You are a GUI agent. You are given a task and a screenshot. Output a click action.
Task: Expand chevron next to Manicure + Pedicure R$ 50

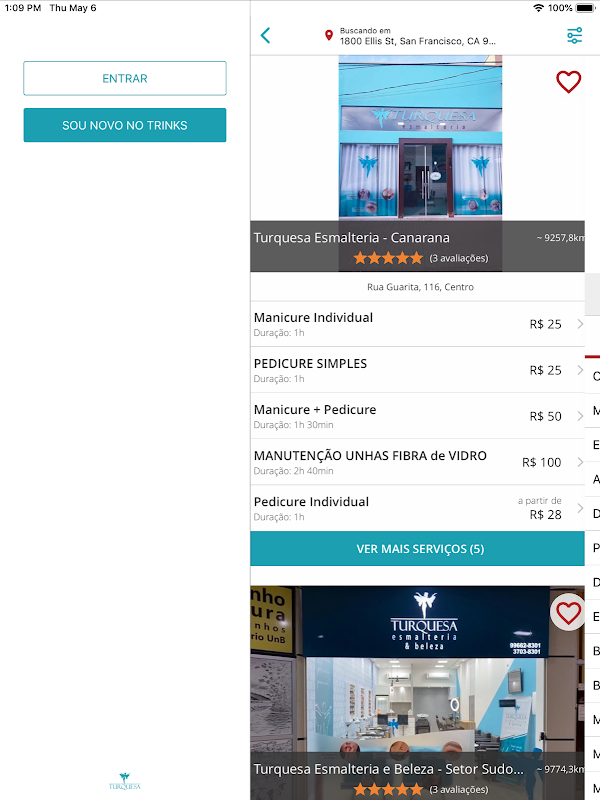tap(580, 416)
